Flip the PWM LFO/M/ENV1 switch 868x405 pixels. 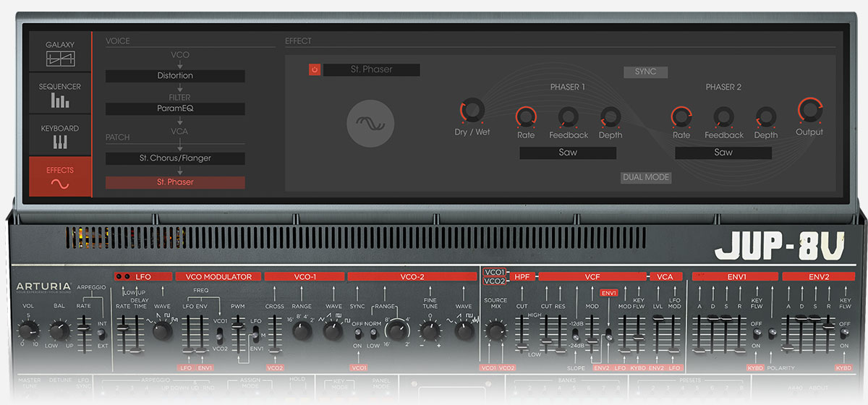[x=255, y=335]
